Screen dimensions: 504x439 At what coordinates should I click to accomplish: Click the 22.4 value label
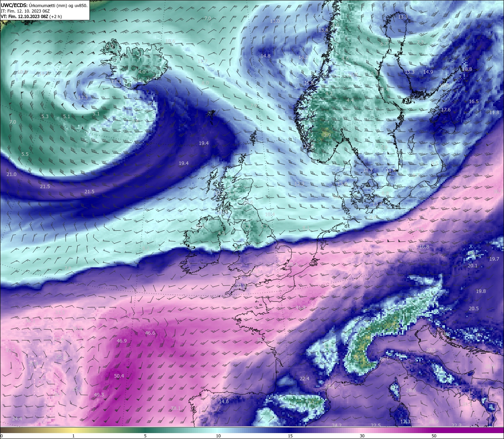coord(304,379)
